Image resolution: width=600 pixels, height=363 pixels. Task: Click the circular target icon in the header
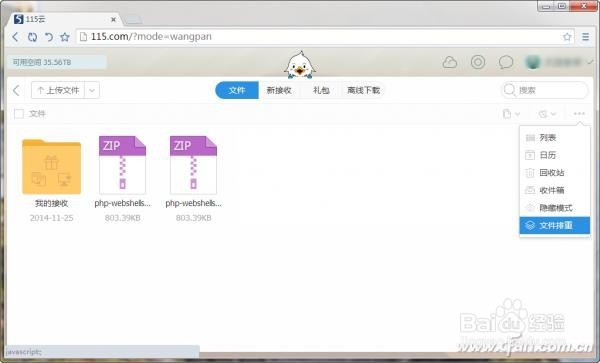(478, 62)
